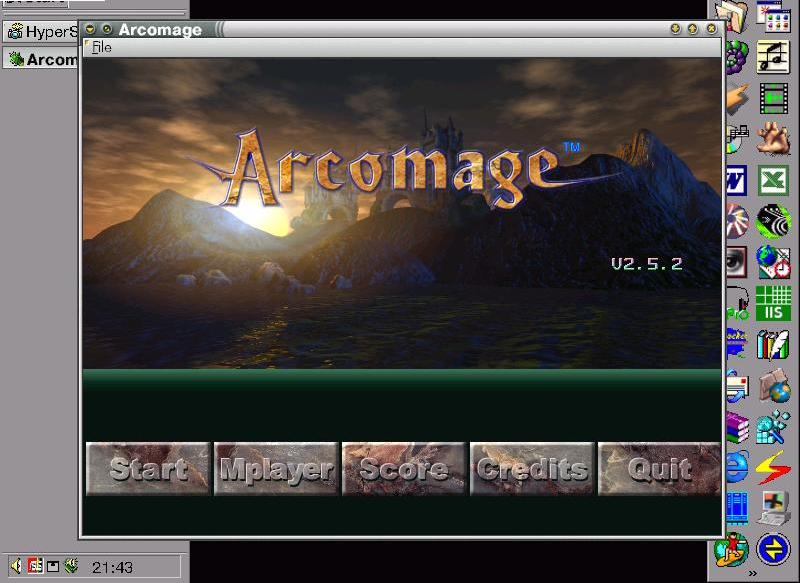View the Score screen
The width and height of the screenshot is (800, 583).
click(x=404, y=469)
